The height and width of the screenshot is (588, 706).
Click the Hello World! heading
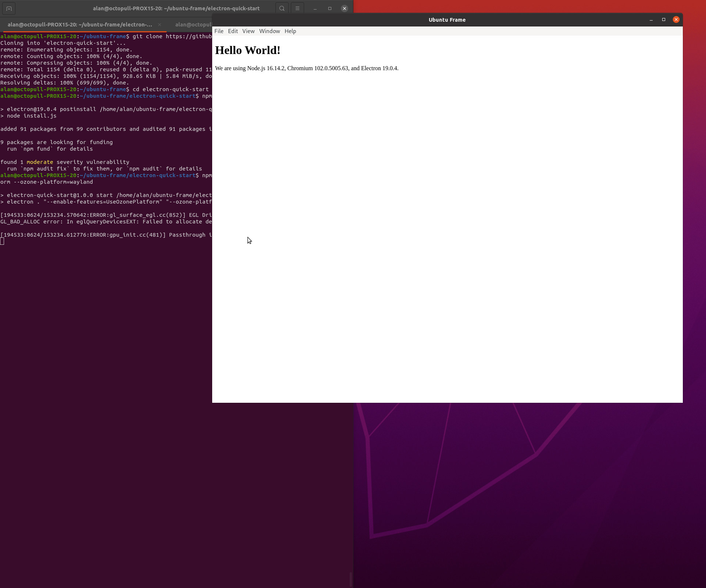(247, 50)
